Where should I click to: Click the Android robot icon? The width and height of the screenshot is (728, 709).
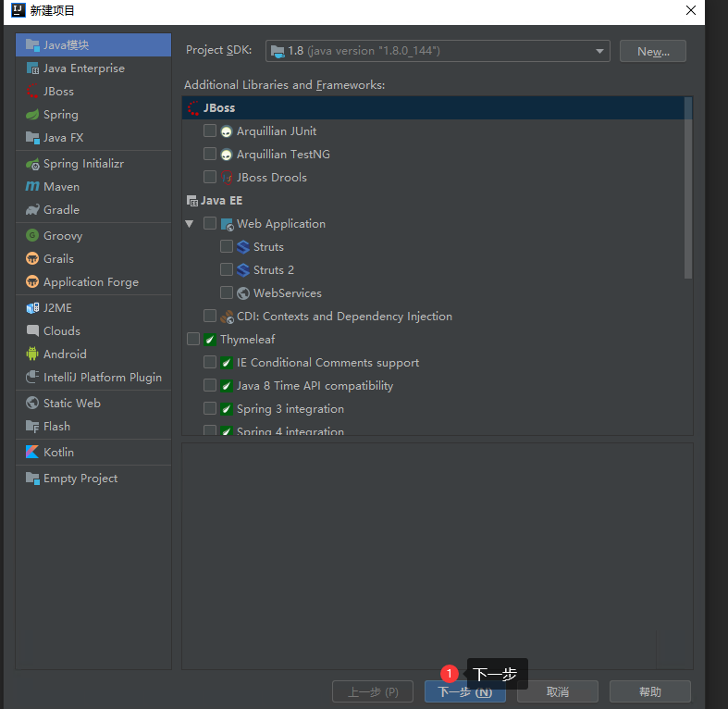32,354
